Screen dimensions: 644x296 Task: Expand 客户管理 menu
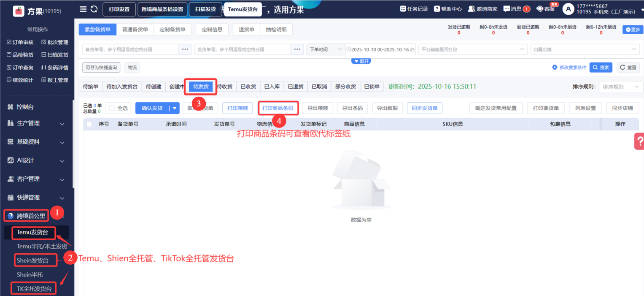coord(36,179)
